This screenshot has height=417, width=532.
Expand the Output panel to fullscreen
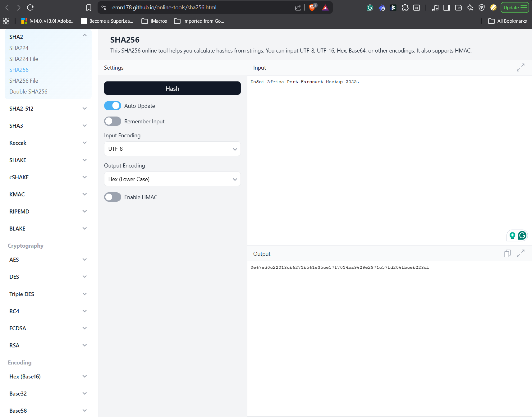click(521, 254)
